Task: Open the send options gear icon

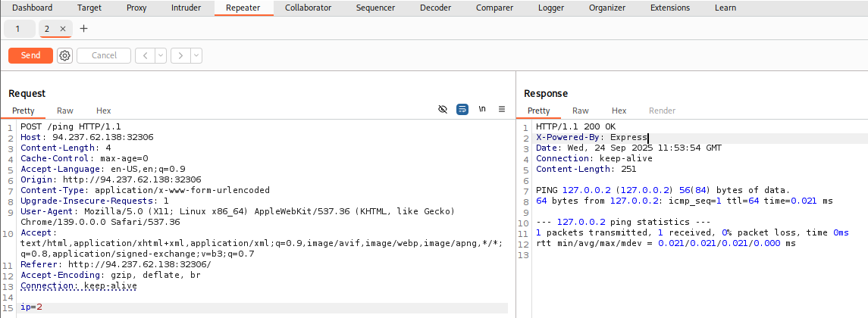Action: 64,55
